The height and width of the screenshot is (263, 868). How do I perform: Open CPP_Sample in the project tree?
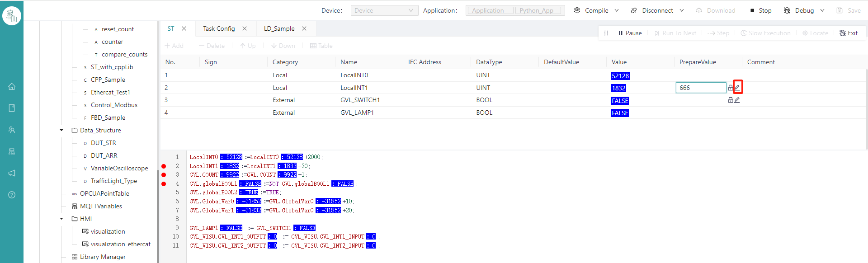coord(108,80)
